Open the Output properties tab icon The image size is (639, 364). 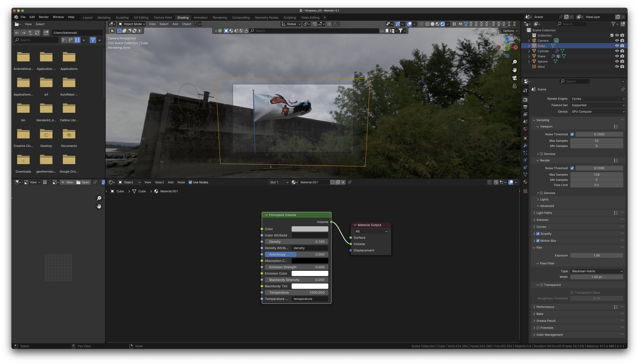(x=525, y=107)
